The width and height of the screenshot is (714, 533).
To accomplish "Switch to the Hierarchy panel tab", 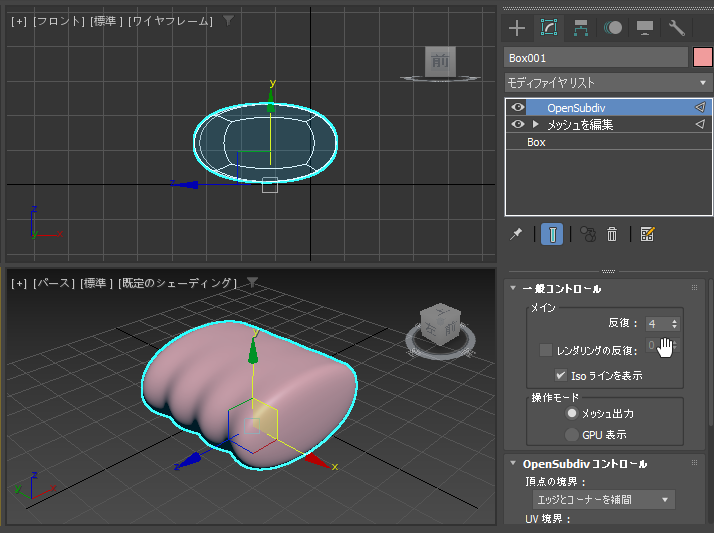I will 581,28.
